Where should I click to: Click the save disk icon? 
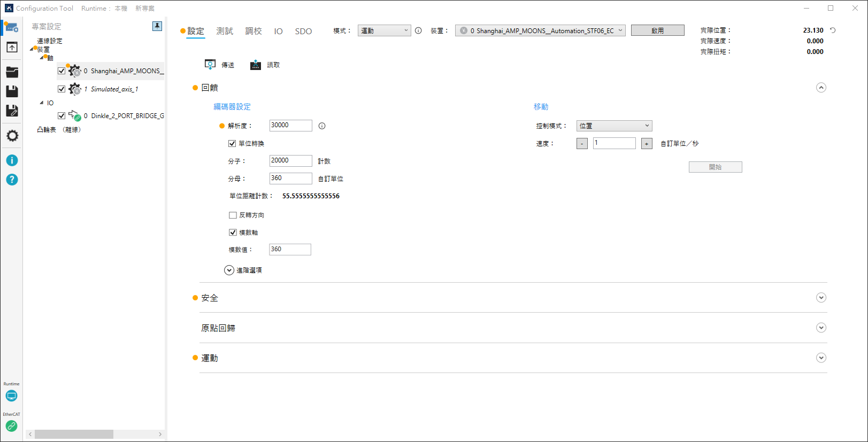12,91
